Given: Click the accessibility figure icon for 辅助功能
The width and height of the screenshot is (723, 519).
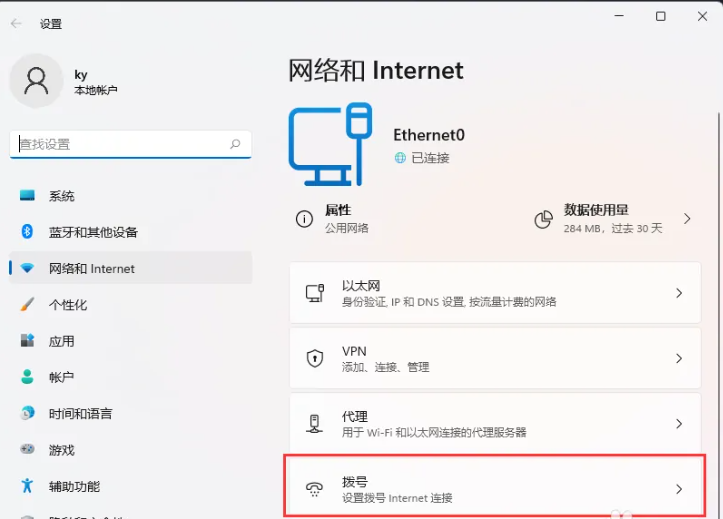Looking at the screenshot, I should tap(27, 485).
